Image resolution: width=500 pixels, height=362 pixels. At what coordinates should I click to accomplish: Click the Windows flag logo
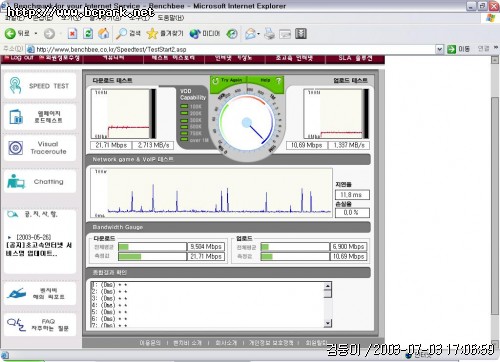pyautogui.click(x=491, y=17)
